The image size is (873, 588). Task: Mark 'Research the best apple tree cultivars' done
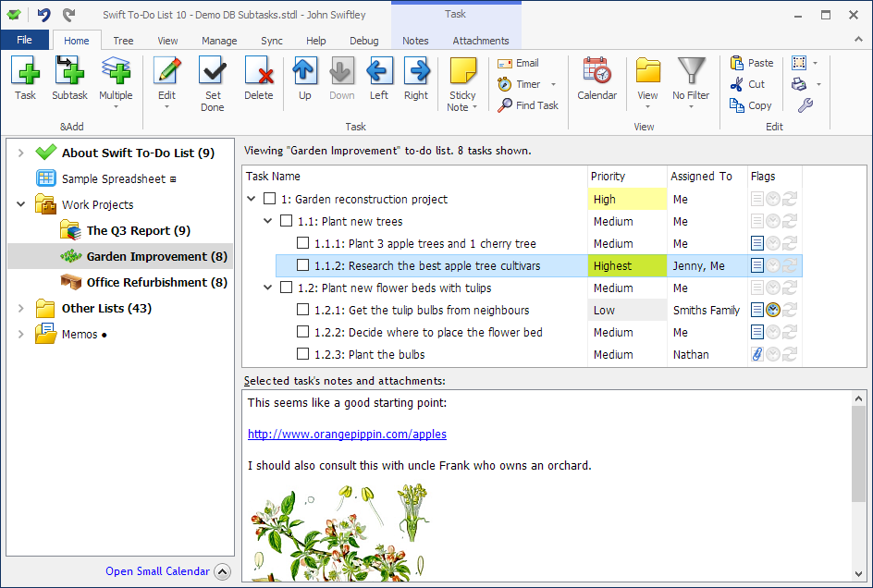[303, 265]
